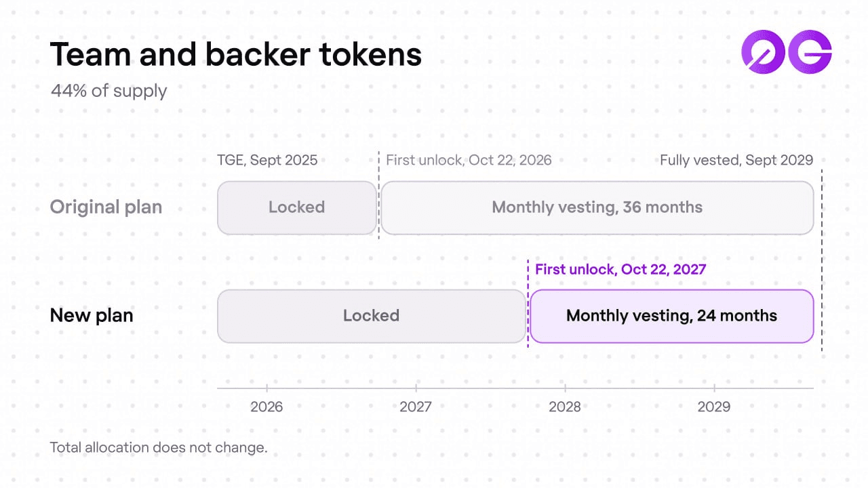Select the 'TGE, Sept 2025' label
The width and height of the screenshot is (868, 488).
coord(267,161)
